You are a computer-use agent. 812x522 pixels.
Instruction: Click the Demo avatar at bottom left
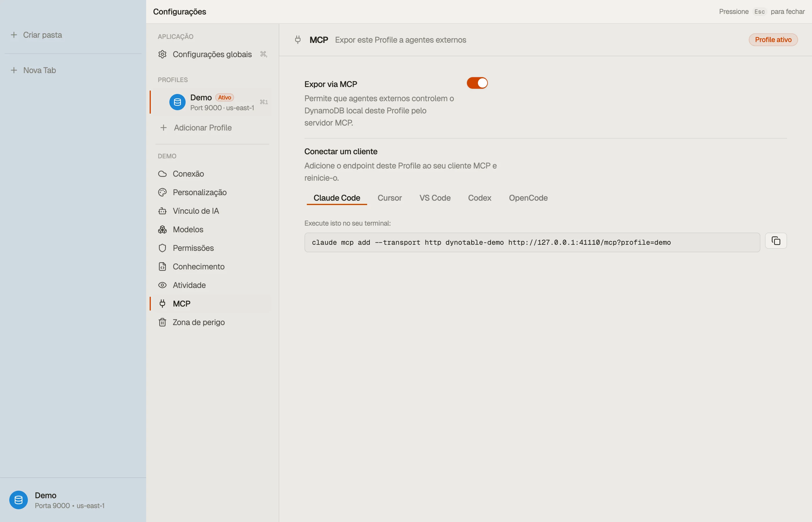18,500
